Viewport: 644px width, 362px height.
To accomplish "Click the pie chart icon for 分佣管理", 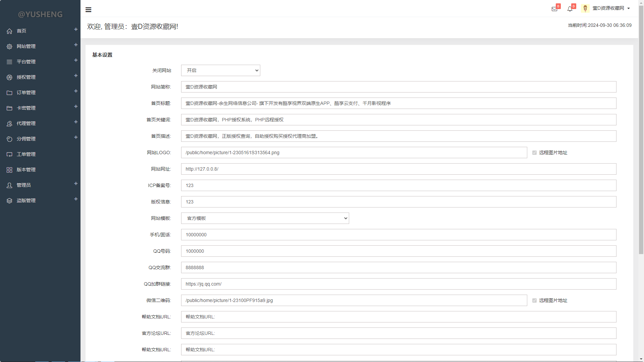I will [x=9, y=139].
